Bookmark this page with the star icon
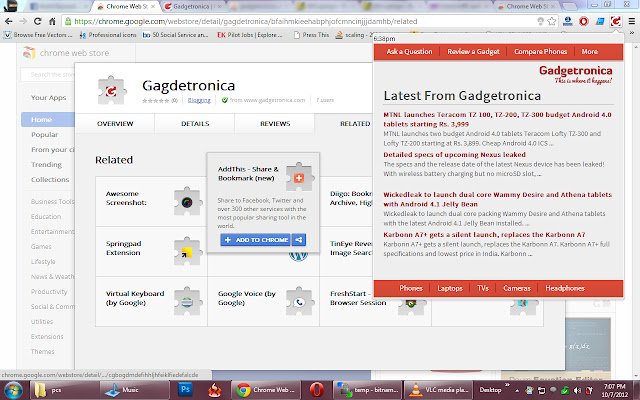Viewport: 640px width, 400px height. pyautogui.click(x=552, y=21)
